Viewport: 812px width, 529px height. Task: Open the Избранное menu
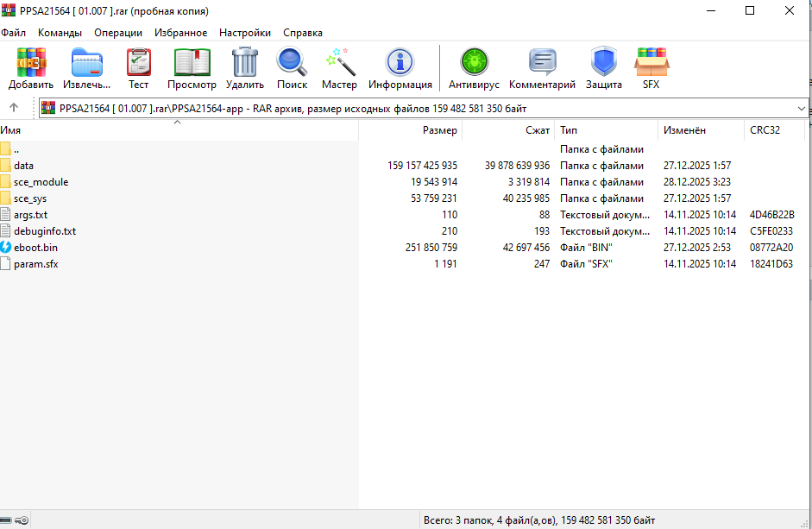click(x=180, y=33)
